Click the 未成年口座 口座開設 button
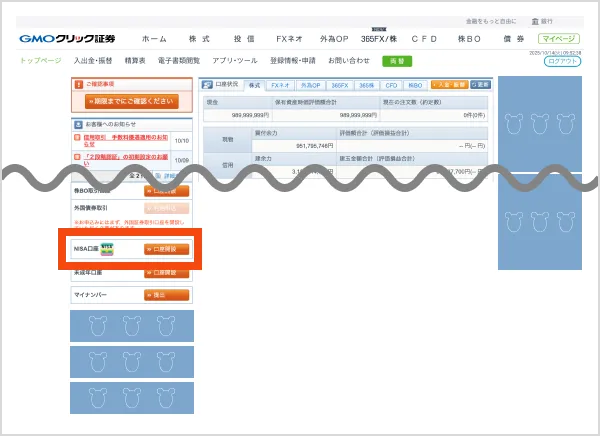The height and width of the screenshot is (436, 600). [x=165, y=272]
